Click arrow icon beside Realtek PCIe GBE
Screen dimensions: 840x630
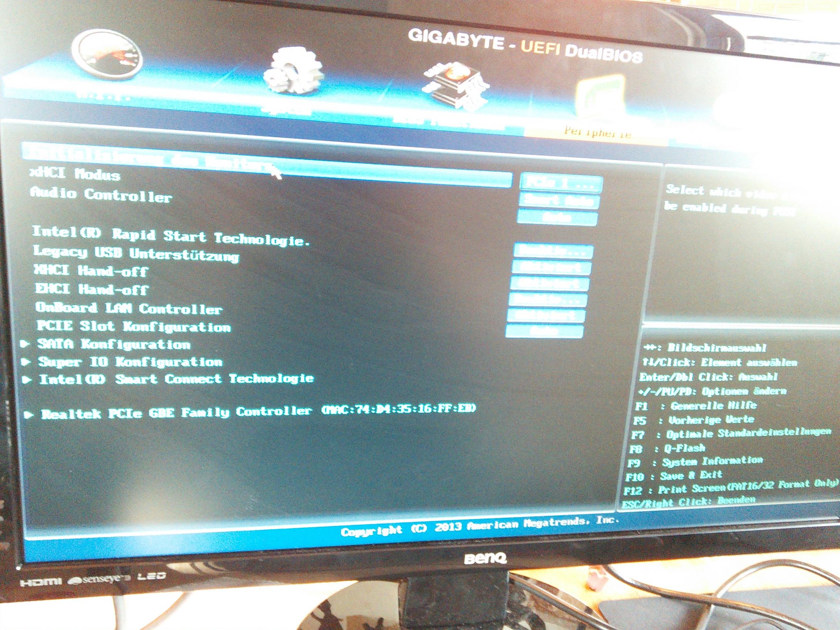29,414
